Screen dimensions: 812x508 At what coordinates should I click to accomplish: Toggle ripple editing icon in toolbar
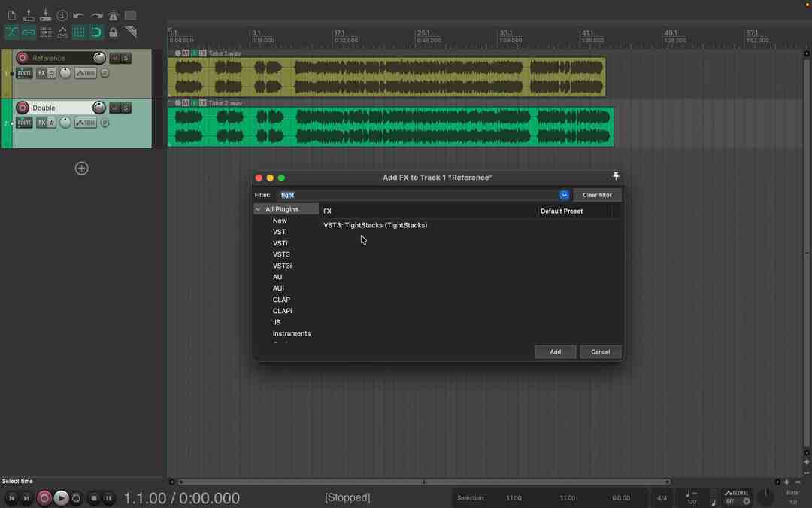click(x=46, y=32)
